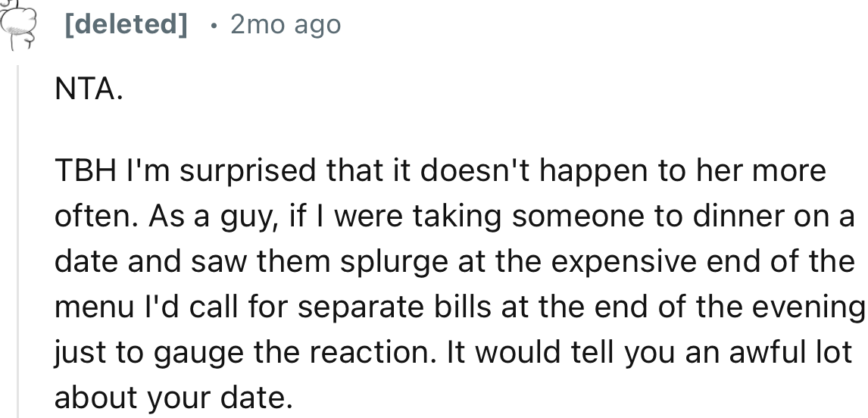This screenshot has height=418, width=868.
Task: Open the [deleted] username link
Action: tap(126, 26)
